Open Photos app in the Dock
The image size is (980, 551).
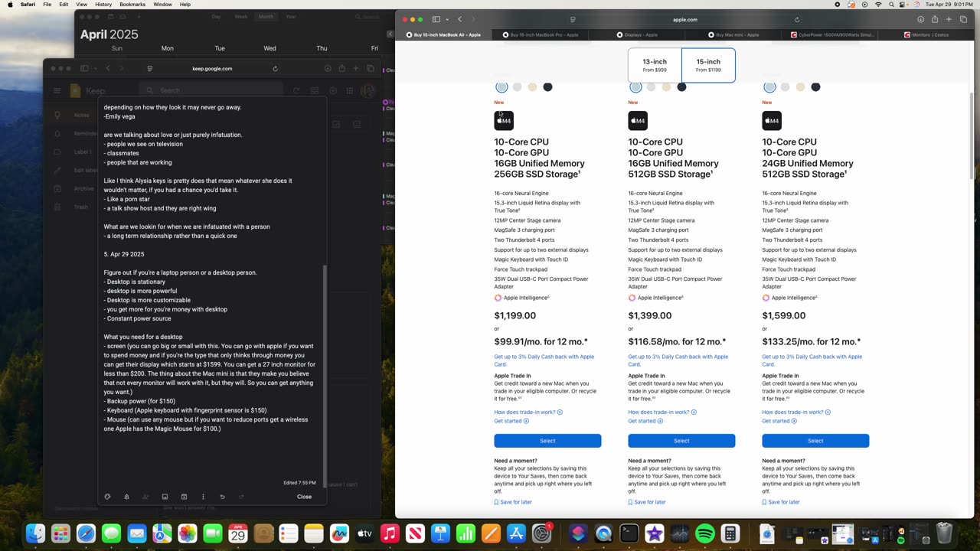(x=187, y=533)
